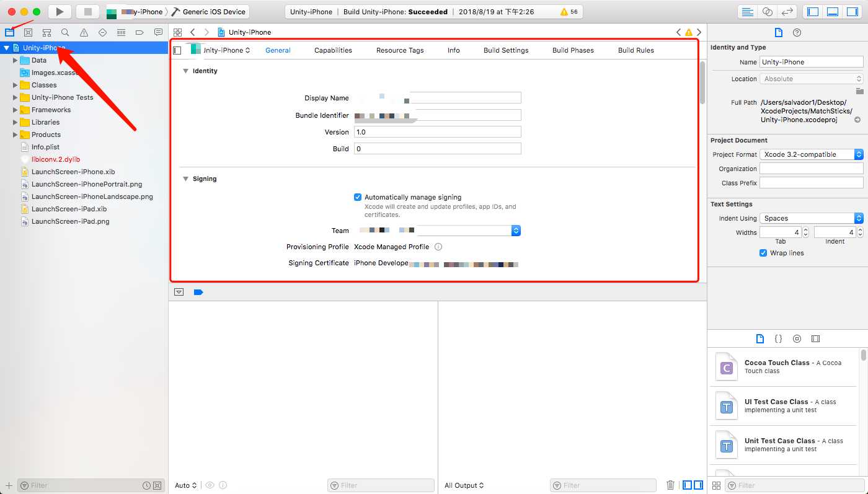Open the Auto variables scope dropdown
The width and height of the screenshot is (868, 494).
186,485
